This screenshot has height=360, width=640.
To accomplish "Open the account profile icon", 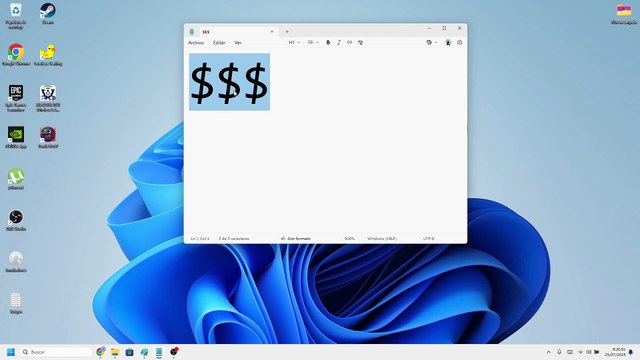I will pos(448,42).
